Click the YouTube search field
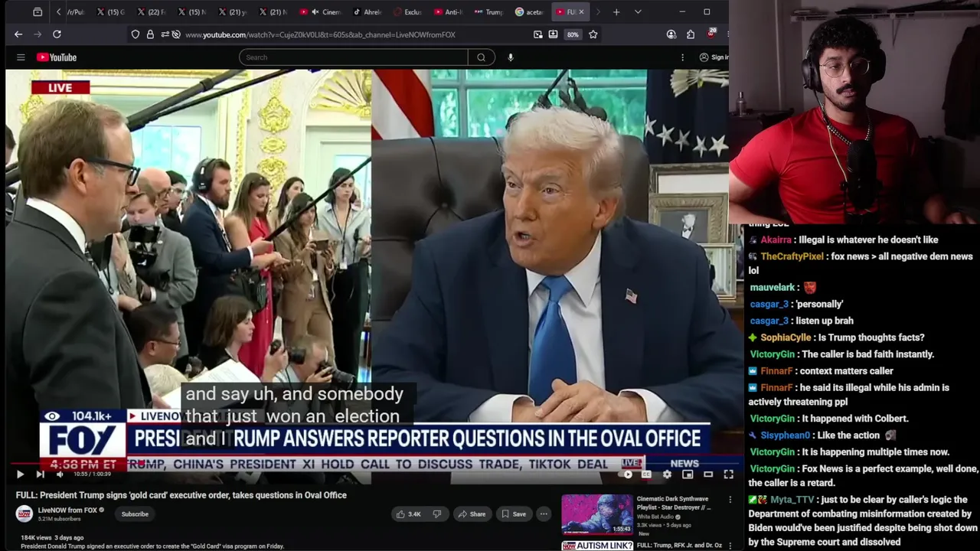 point(353,57)
